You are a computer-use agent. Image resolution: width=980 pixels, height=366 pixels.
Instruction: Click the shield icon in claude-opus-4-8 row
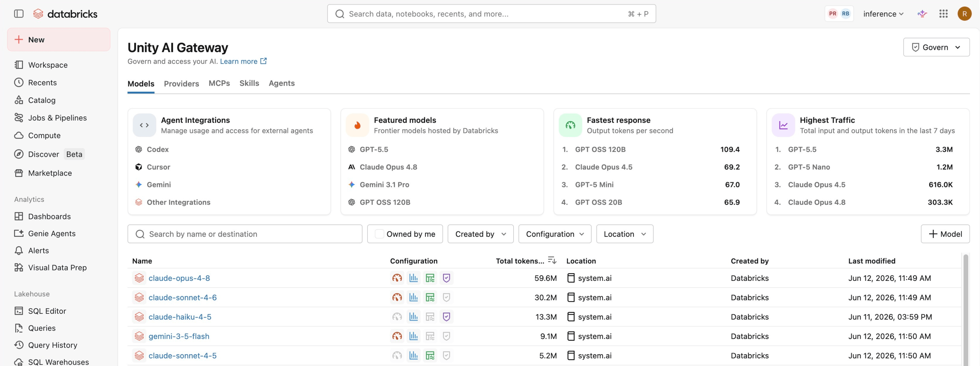(446, 278)
